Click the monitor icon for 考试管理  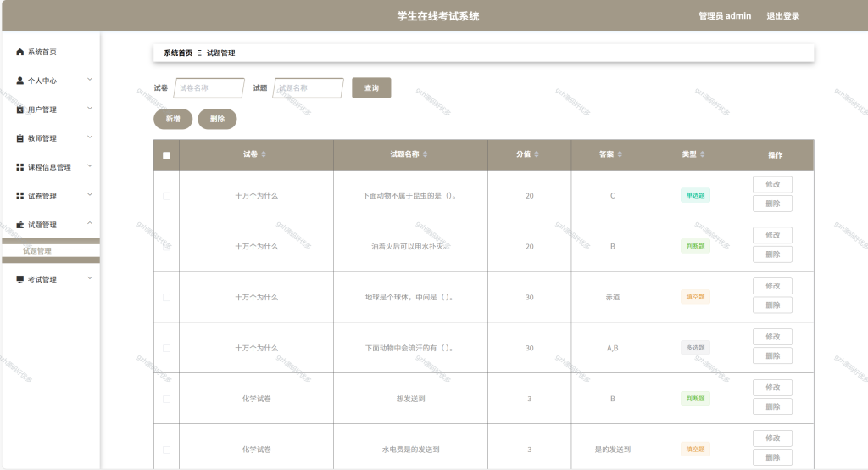tap(20, 279)
